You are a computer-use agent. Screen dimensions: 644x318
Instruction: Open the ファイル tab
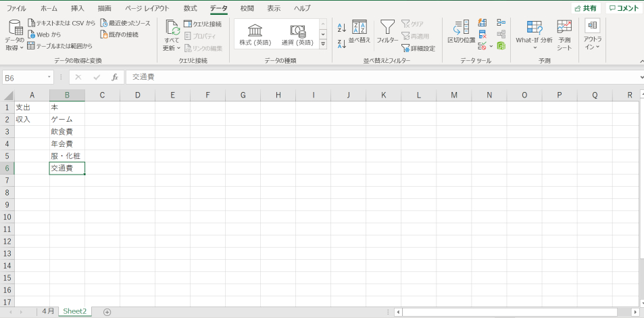[16, 8]
